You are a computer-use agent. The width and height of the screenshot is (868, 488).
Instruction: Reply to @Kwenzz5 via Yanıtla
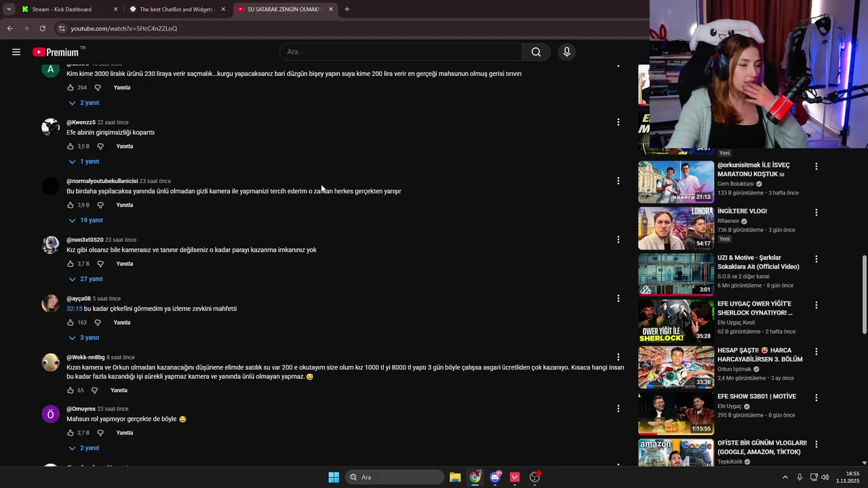(125, 146)
